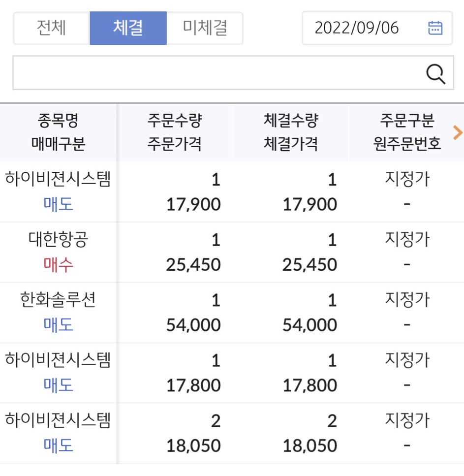The width and height of the screenshot is (464, 476).
Task: Select the 체결 tab
Action: tap(128, 28)
